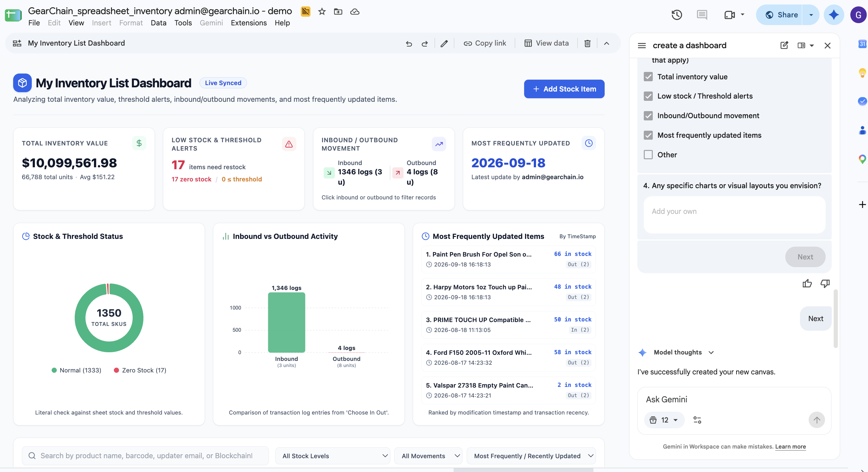This screenshot has height=472, width=868.
Task: Click Add your own text field
Action: pyautogui.click(x=735, y=215)
